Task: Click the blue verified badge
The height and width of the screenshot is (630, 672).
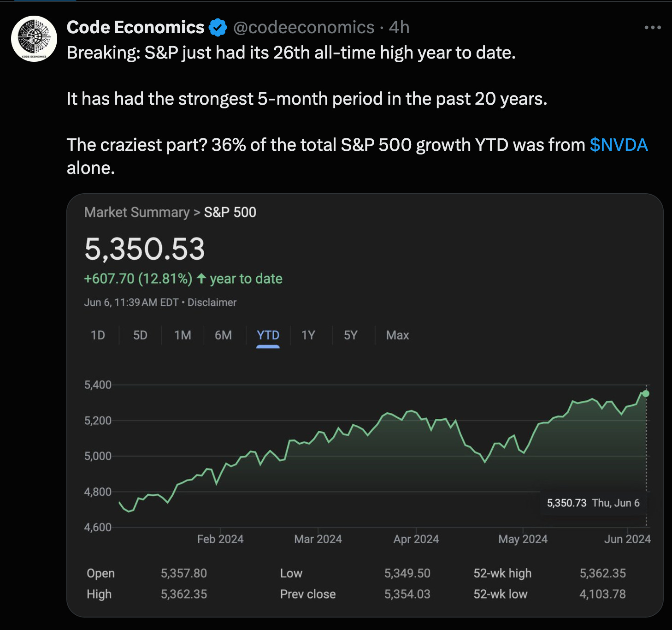Action: pyautogui.click(x=218, y=28)
